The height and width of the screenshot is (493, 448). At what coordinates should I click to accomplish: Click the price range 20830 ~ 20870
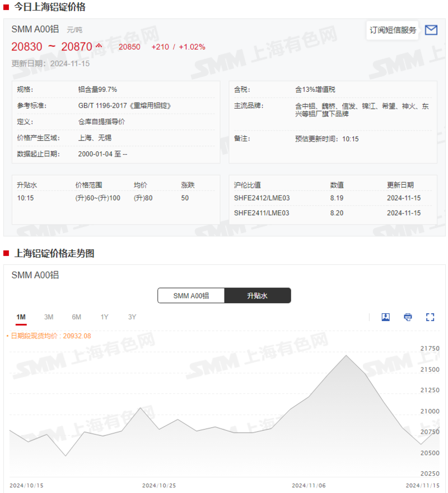click(52, 46)
